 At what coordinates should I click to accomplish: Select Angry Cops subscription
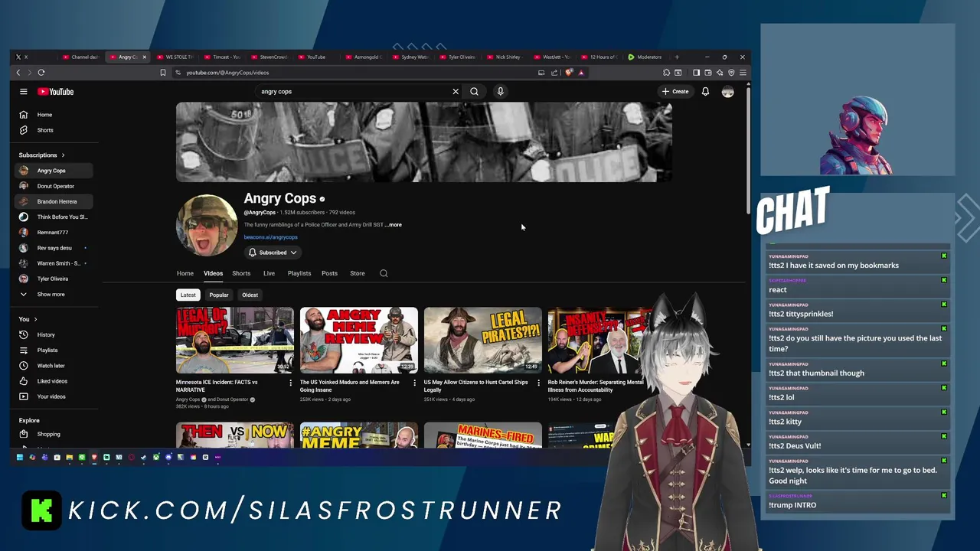coord(54,171)
